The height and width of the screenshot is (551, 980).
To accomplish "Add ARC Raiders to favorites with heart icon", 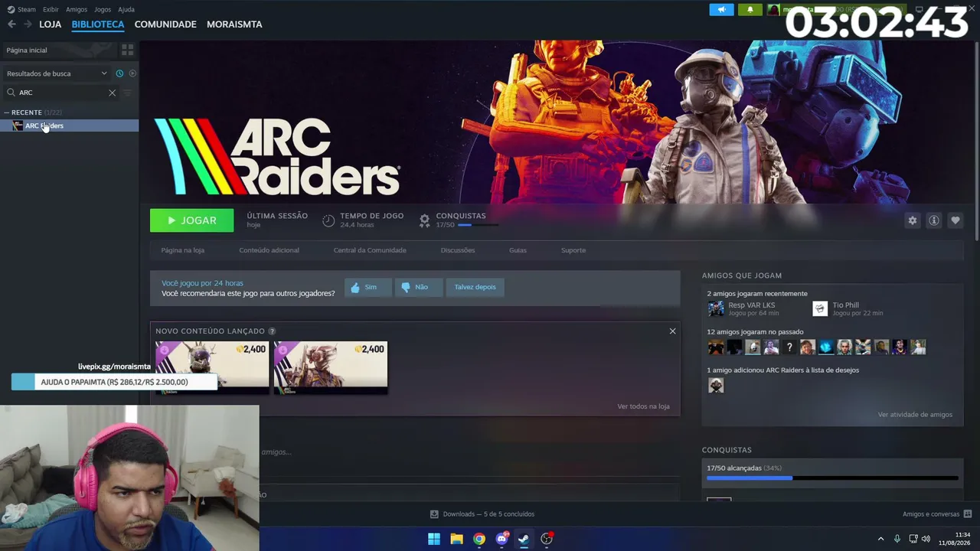I will (955, 220).
